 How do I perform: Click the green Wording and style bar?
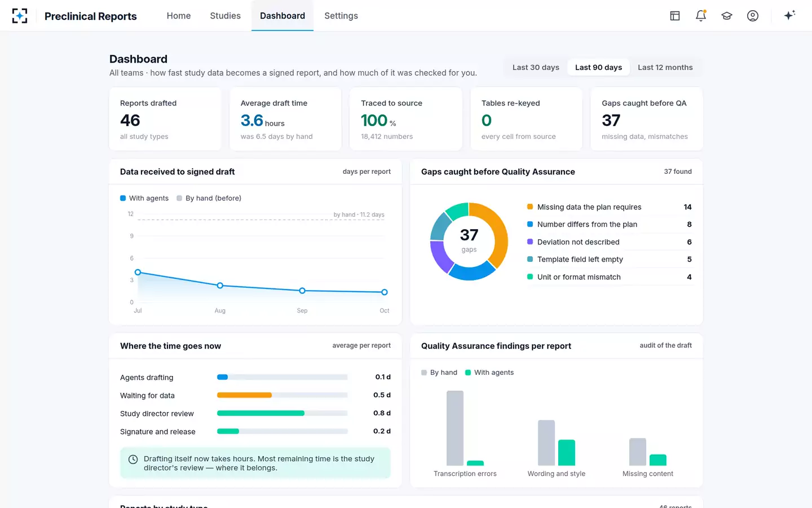[567, 453]
